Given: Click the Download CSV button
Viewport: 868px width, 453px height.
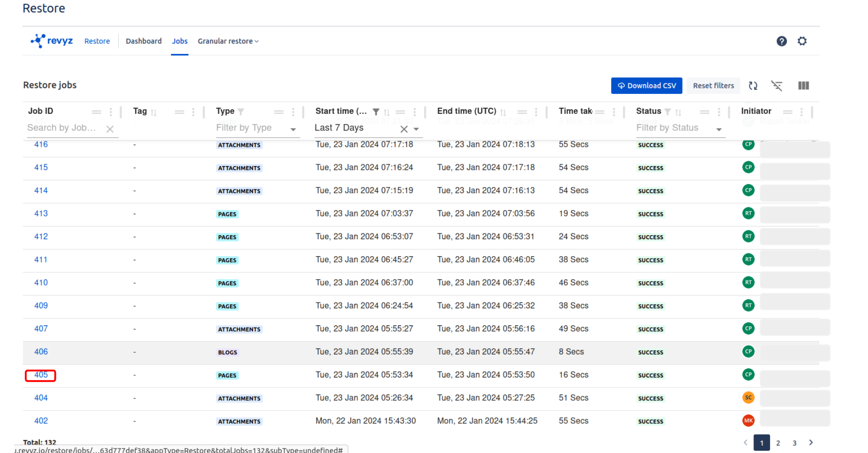Looking at the screenshot, I should point(646,86).
